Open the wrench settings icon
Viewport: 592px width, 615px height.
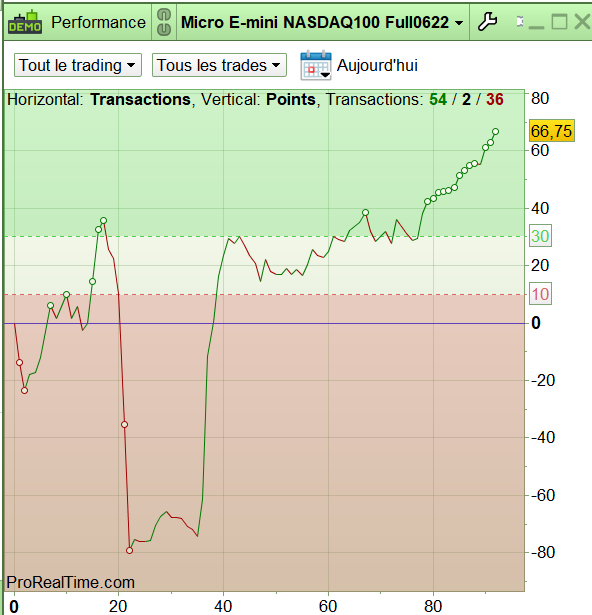(x=487, y=22)
